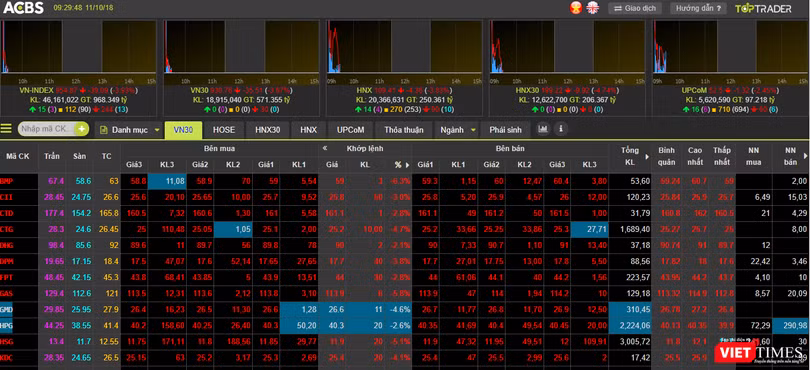Open the chart icon after Phái sinh
The height and width of the screenshot is (370, 810).
click(543, 129)
